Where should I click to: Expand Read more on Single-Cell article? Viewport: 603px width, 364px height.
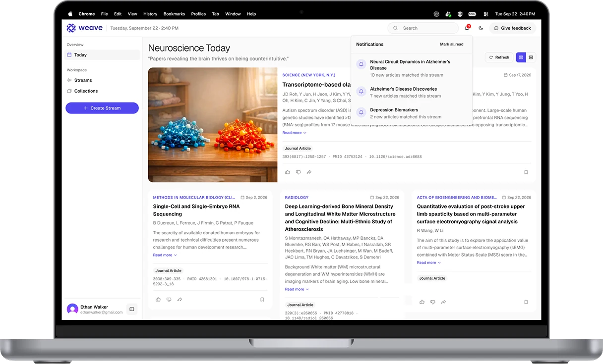(x=165, y=255)
